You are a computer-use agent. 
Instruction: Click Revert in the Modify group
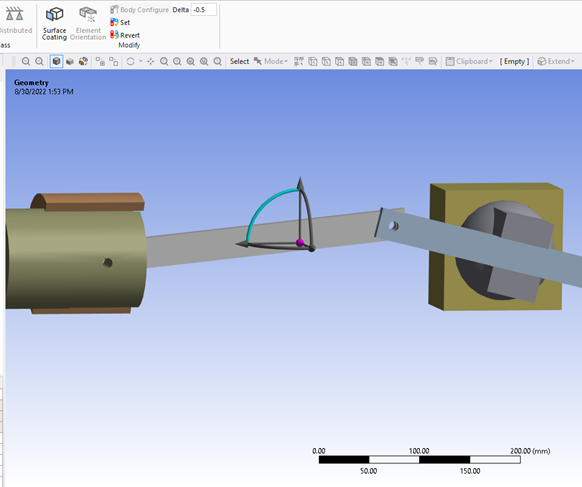[x=125, y=35]
